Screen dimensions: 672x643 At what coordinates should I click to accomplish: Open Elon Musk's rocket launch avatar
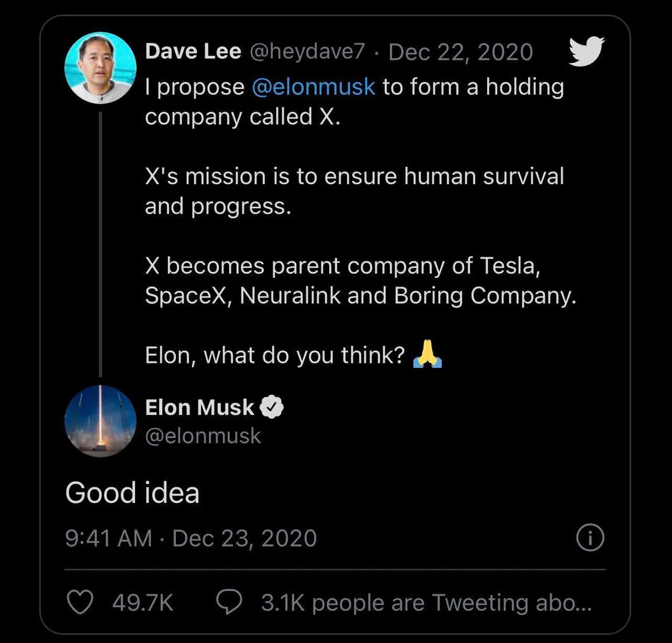(101, 421)
